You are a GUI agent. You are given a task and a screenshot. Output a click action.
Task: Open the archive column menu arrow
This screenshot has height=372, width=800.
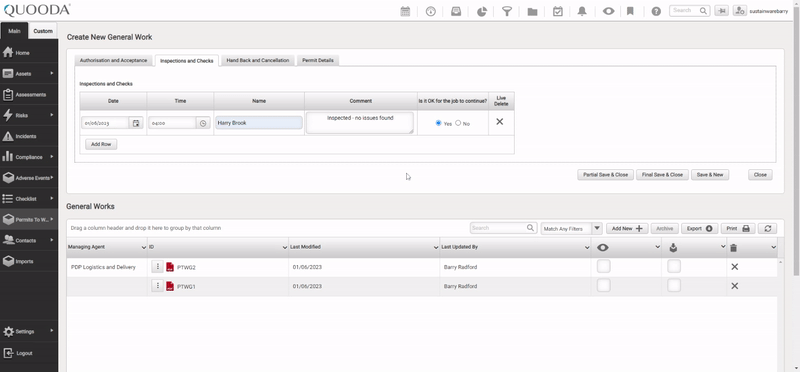click(x=723, y=247)
